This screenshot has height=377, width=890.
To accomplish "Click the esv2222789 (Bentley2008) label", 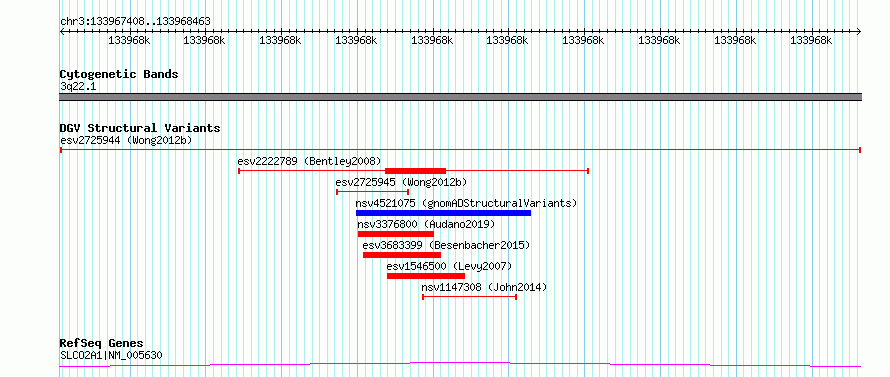I will pos(309,161).
